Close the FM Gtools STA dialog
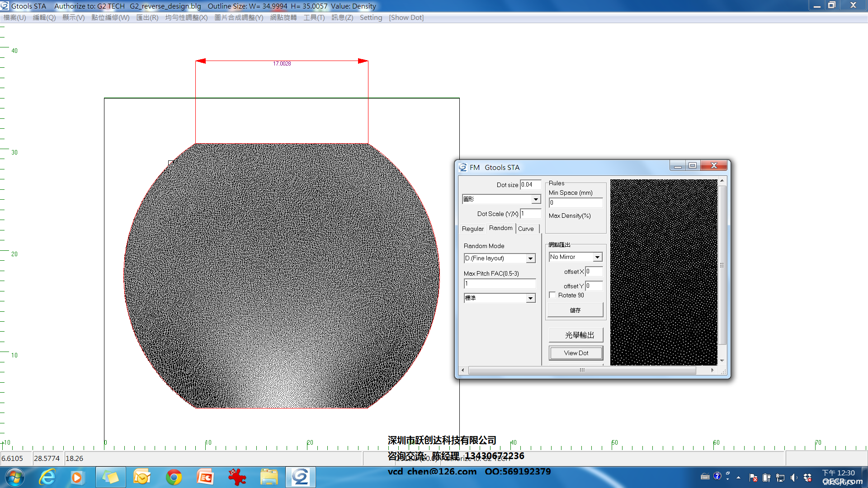 pos(714,166)
